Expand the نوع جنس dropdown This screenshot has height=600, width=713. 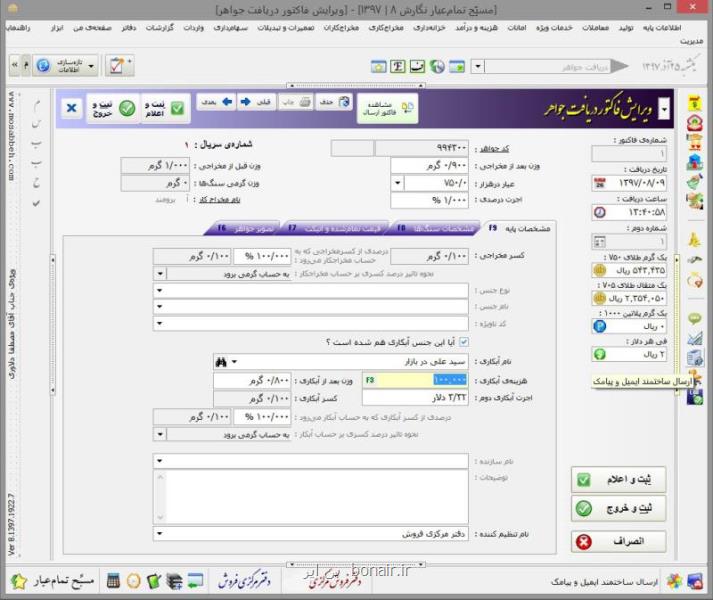[160, 290]
